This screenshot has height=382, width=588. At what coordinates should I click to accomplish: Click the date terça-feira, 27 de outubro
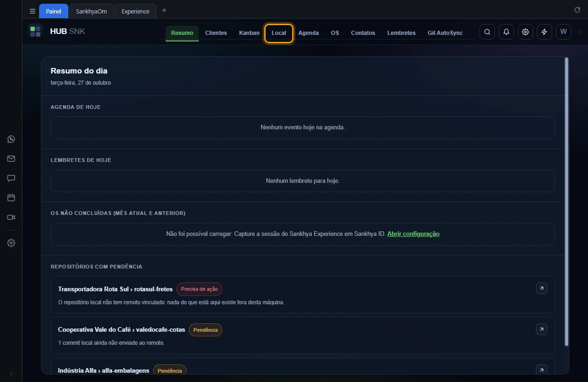81,83
